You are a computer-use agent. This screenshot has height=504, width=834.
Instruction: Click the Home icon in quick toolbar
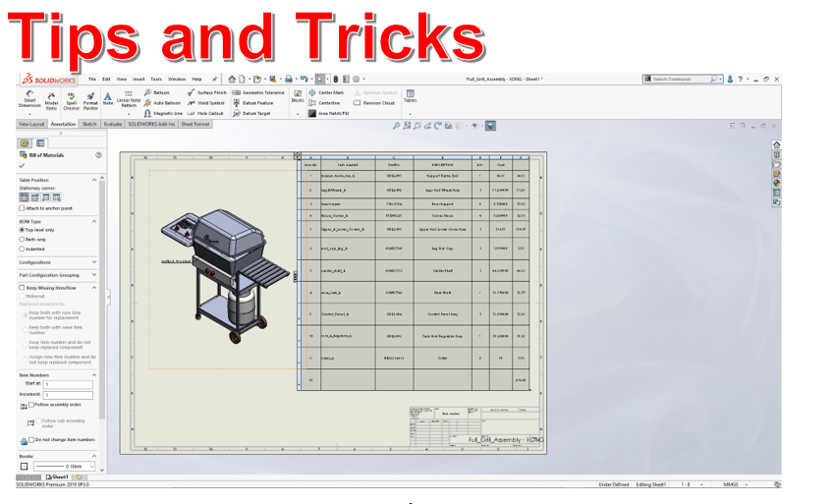(232, 80)
